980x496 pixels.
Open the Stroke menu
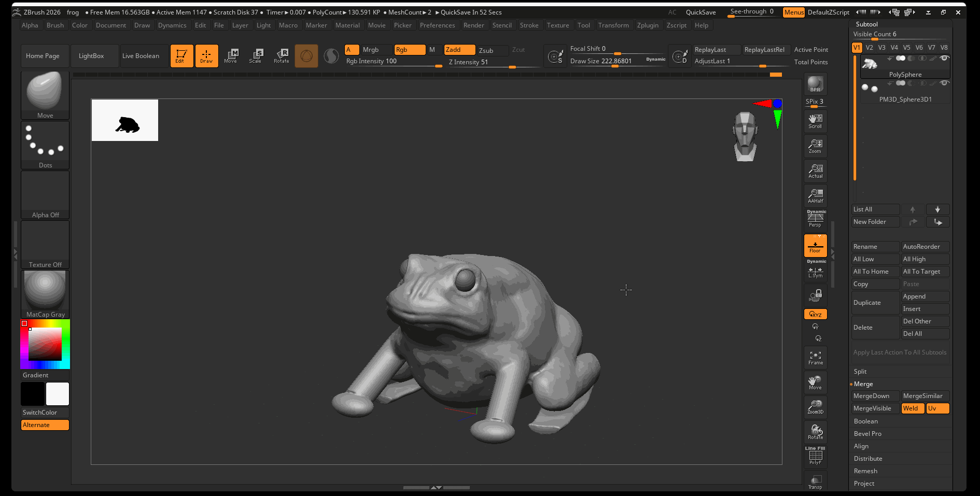tap(529, 25)
